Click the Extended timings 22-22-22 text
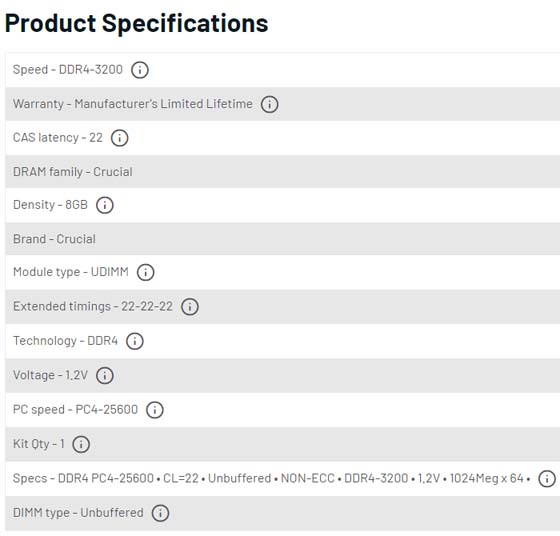This screenshot has height=536, width=560. [x=93, y=306]
